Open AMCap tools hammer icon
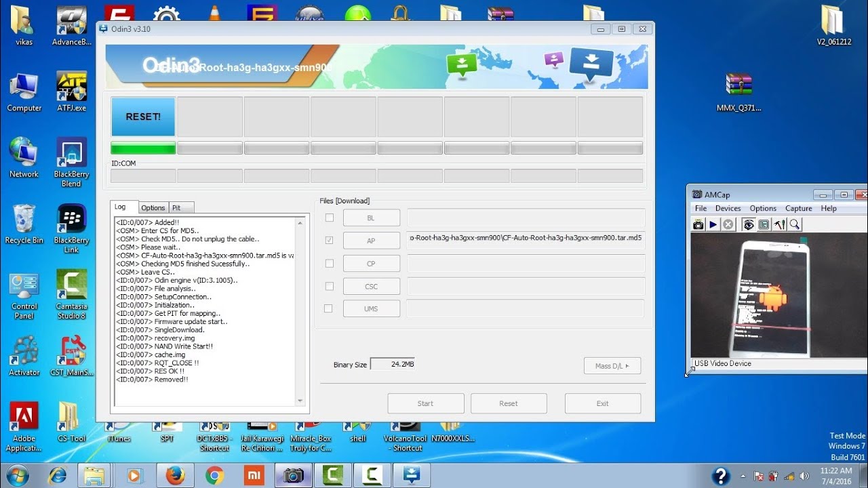 click(x=779, y=224)
